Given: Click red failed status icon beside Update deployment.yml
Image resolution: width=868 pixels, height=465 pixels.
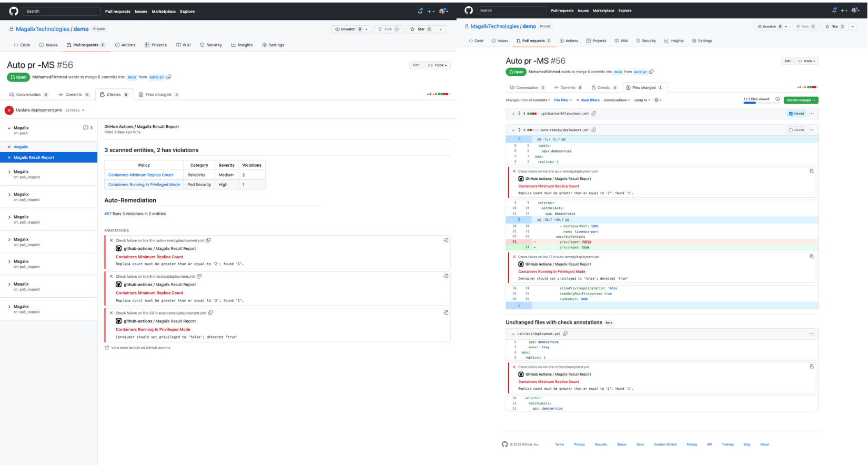Looking at the screenshot, I should tap(9, 110).
